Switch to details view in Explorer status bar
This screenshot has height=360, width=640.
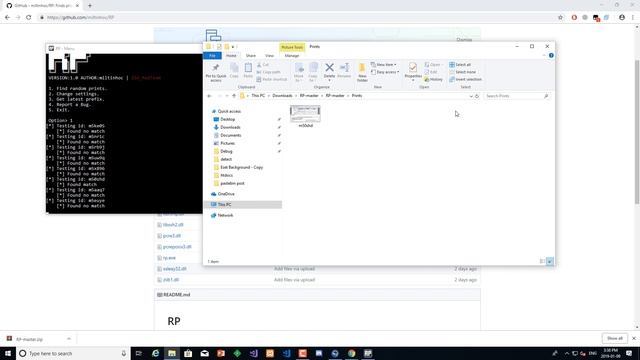(542, 261)
